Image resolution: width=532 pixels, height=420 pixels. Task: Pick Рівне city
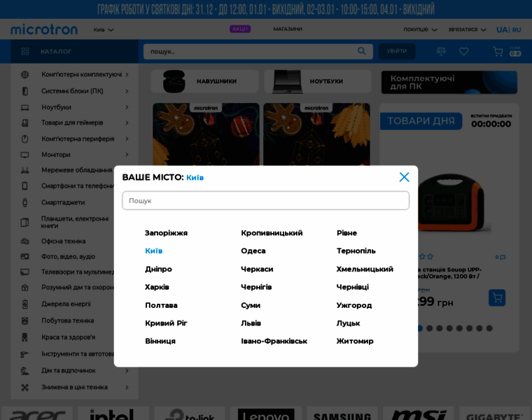(x=346, y=233)
